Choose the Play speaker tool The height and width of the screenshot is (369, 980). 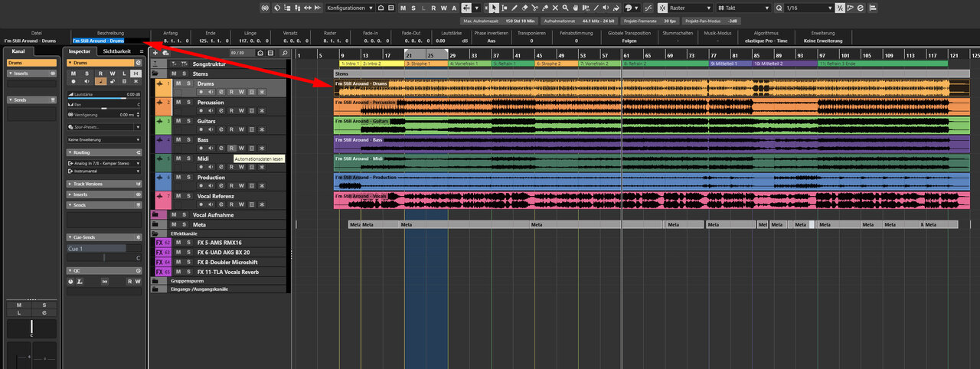(606, 8)
